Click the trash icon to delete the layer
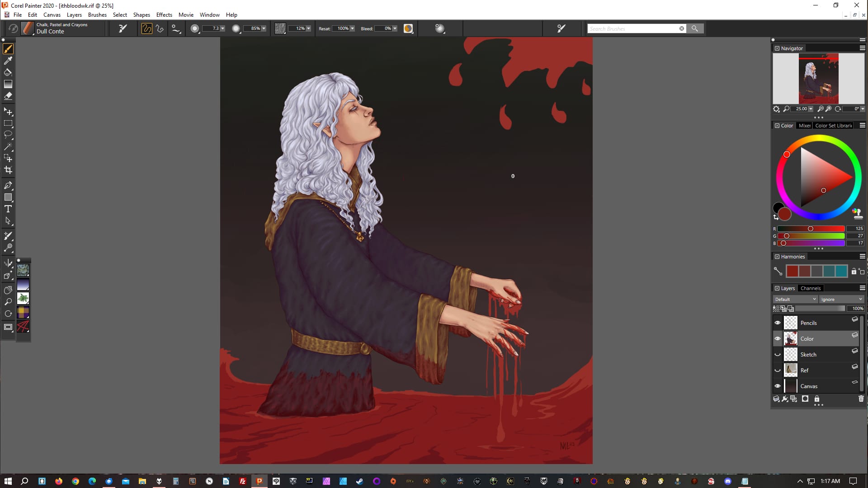This screenshot has height=488, width=868. click(861, 399)
